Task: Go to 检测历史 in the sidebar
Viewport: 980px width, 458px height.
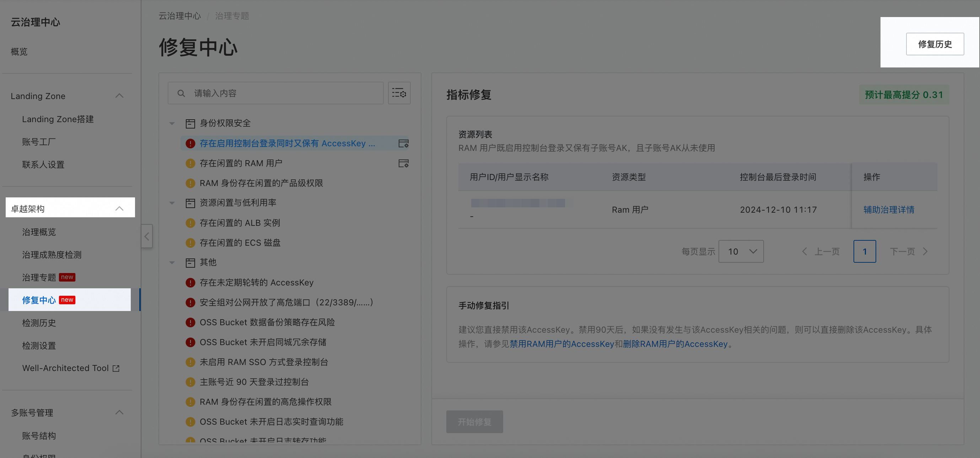Action: [x=39, y=323]
